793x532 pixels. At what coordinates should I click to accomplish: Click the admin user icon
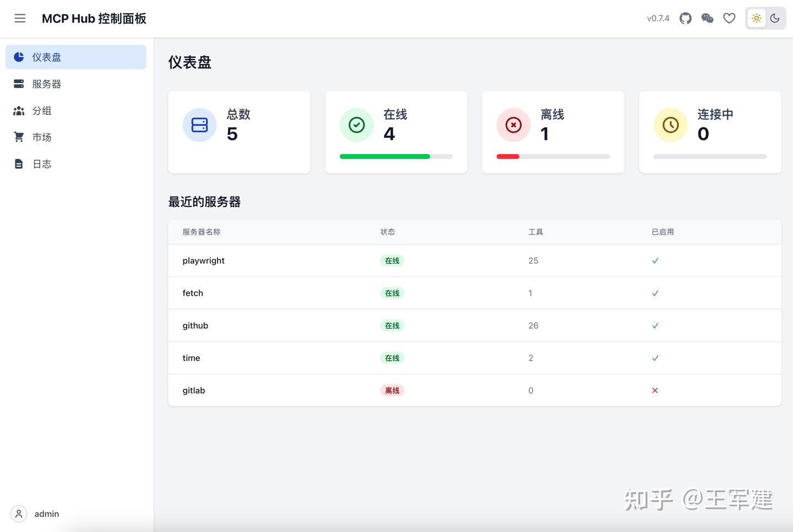(x=18, y=513)
